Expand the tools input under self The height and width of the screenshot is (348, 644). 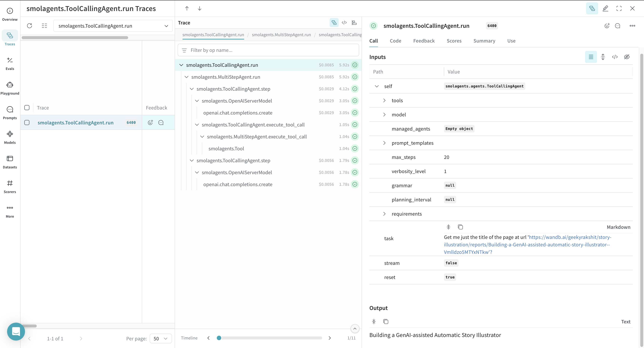(384, 100)
